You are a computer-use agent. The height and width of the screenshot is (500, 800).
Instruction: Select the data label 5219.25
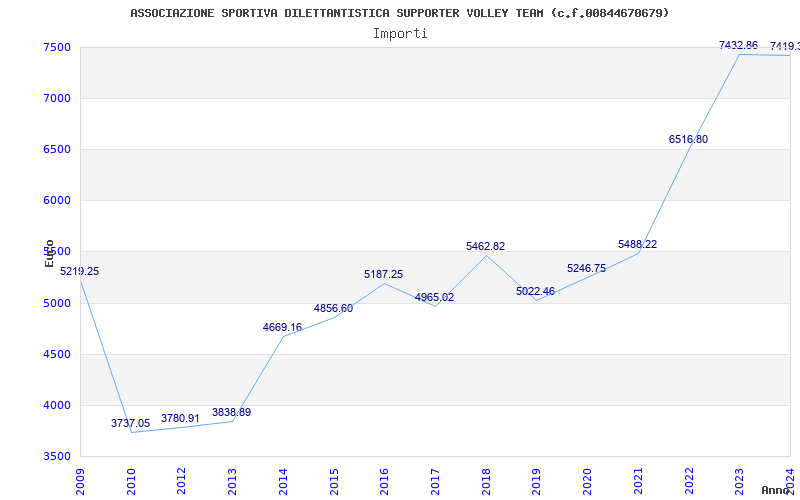[80, 271]
